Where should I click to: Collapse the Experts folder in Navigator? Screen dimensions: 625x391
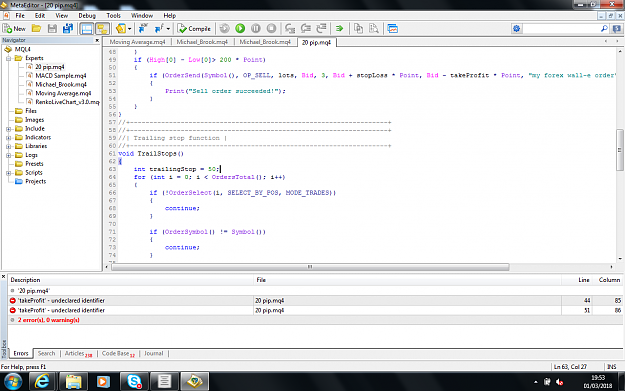pos(8,58)
